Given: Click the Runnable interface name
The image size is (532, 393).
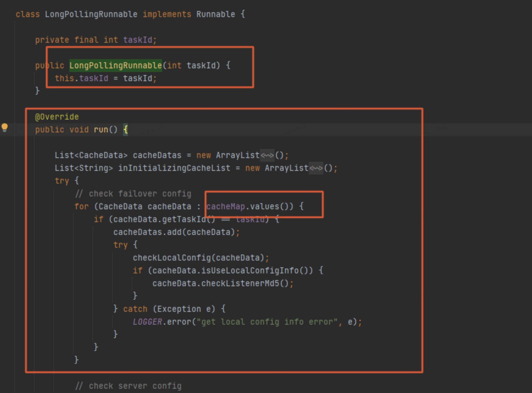Looking at the screenshot, I should pyautogui.click(x=216, y=14).
